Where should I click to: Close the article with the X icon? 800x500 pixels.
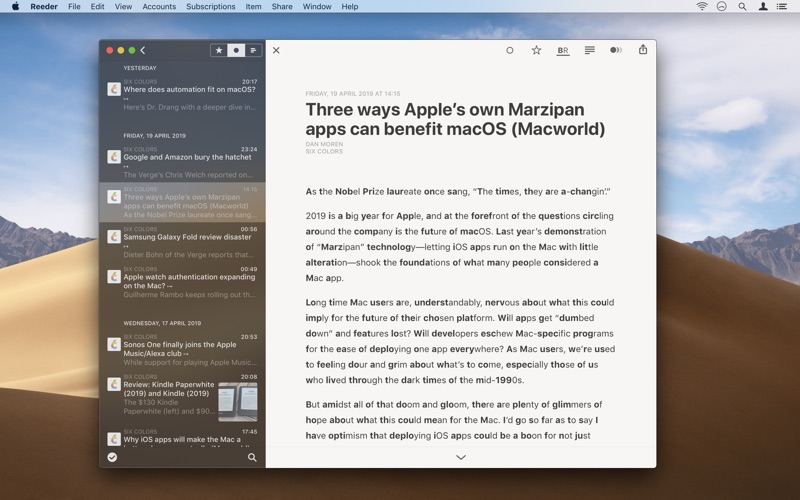[276, 50]
